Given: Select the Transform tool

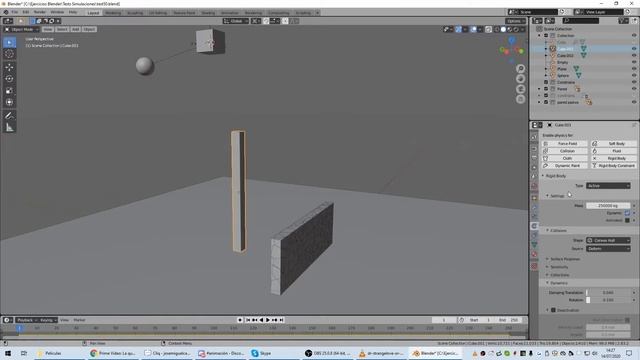Looking at the screenshot, I should point(9,102).
